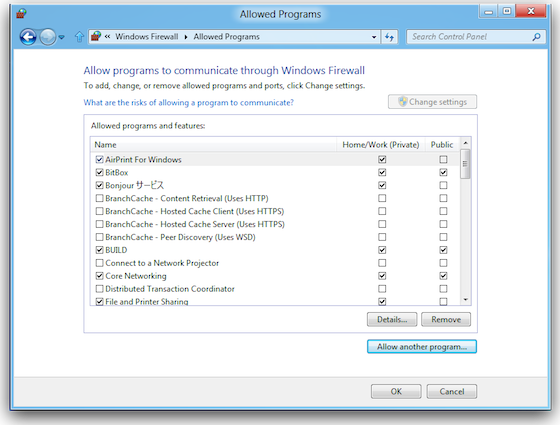Enable Connect to a Network Projector checkbox

tap(100, 263)
